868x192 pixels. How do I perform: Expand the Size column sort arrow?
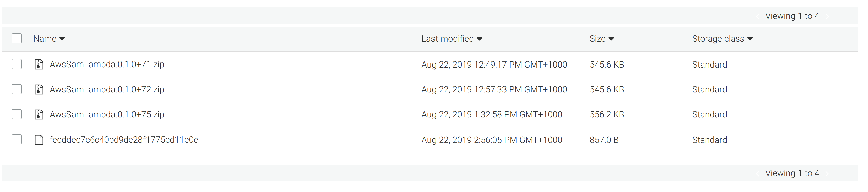click(x=611, y=39)
